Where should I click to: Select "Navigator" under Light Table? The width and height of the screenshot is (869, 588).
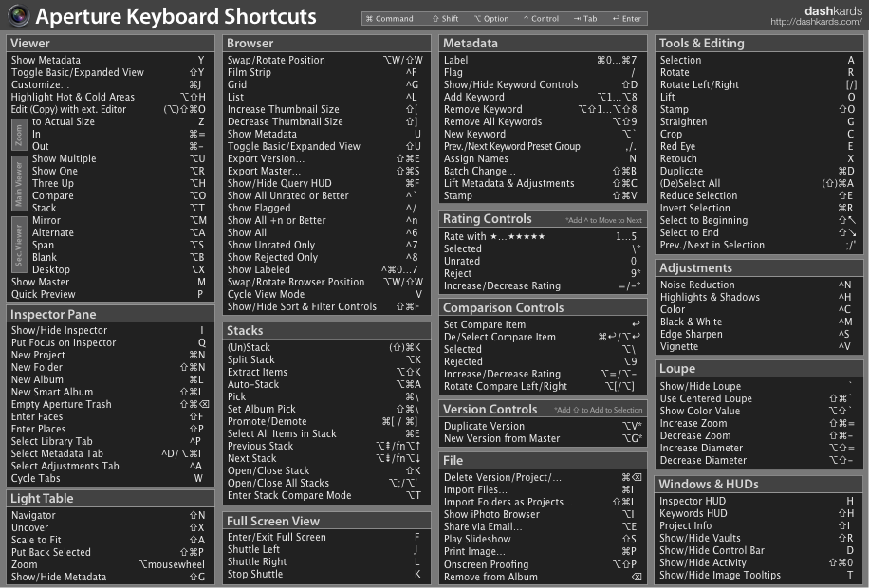tap(108, 515)
